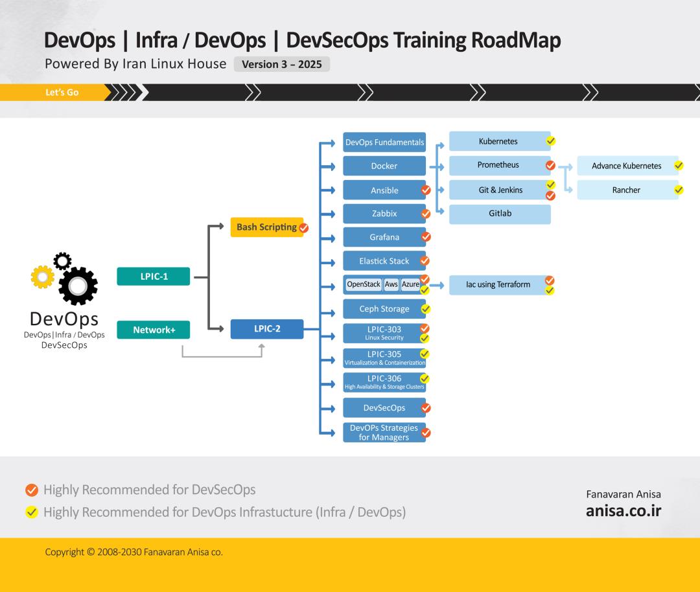The width and height of the screenshot is (700, 592).
Task: Click the yellow Infra/DevOps legend checkmark
Action: (31, 512)
